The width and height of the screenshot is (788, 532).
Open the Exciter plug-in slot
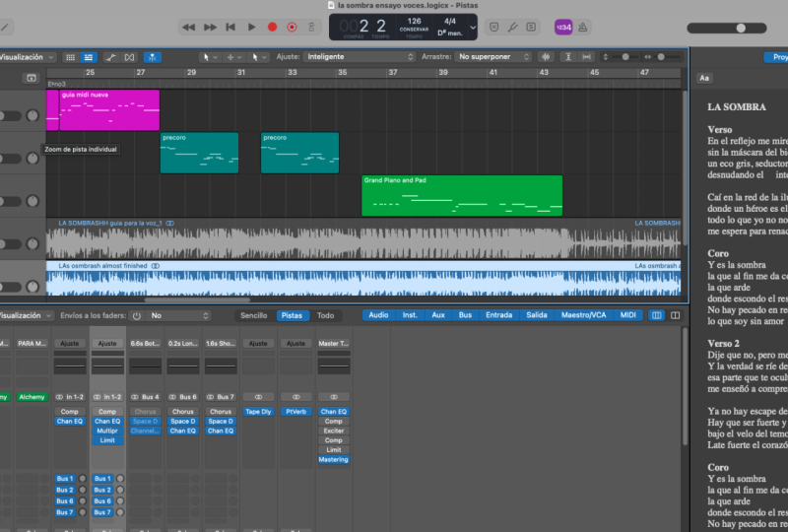[334, 431]
